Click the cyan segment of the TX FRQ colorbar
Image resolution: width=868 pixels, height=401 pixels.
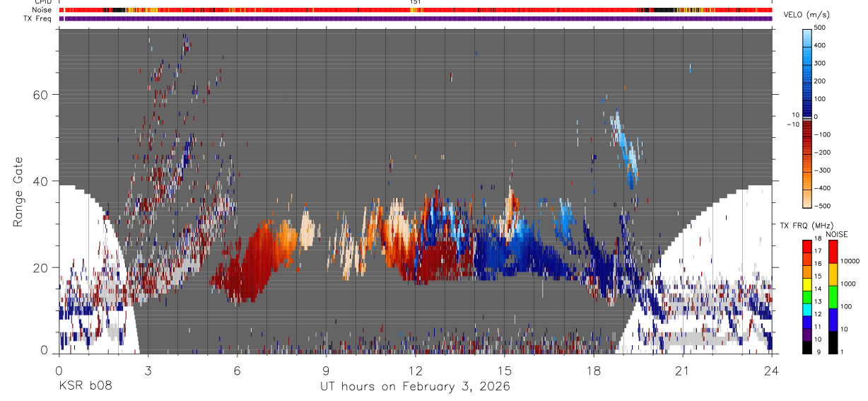click(807, 308)
